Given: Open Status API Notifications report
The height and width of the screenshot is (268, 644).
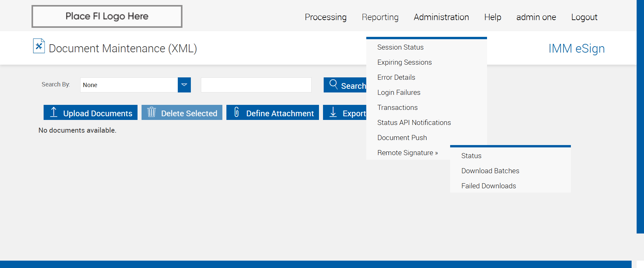Looking at the screenshot, I should [x=414, y=123].
